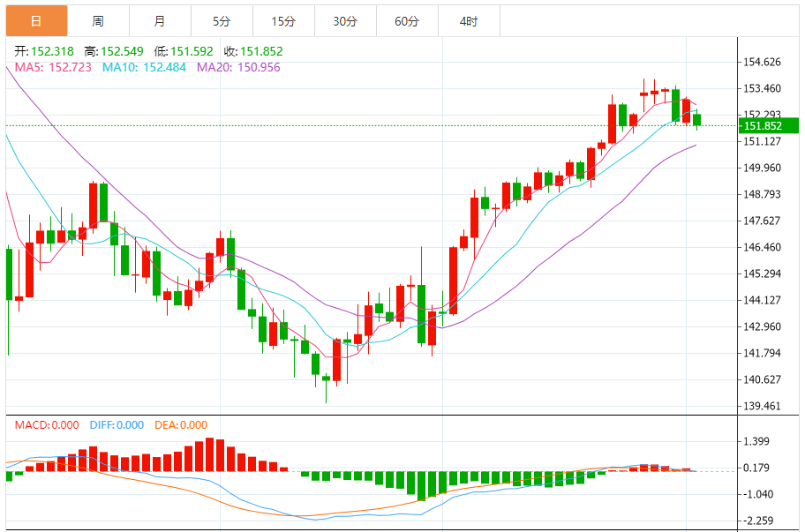Select the 日 (daily) timeframe tab
The height and width of the screenshot is (532, 805).
pos(35,21)
